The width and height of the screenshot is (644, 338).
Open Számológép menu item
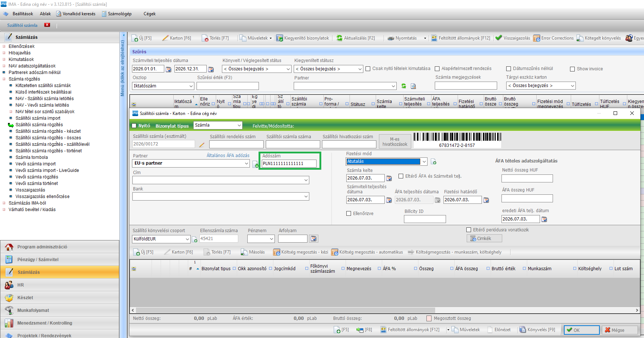pyautogui.click(x=116, y=14)
